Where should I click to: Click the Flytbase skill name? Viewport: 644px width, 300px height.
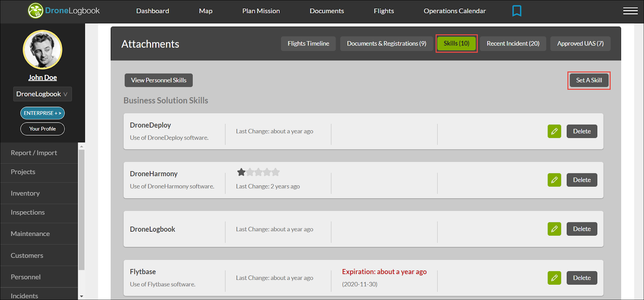point(143,272)
